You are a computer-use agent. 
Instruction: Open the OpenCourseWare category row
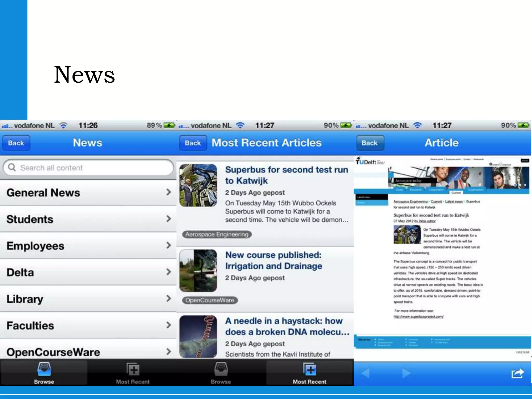pyautogui.click(x=88, y=349)
